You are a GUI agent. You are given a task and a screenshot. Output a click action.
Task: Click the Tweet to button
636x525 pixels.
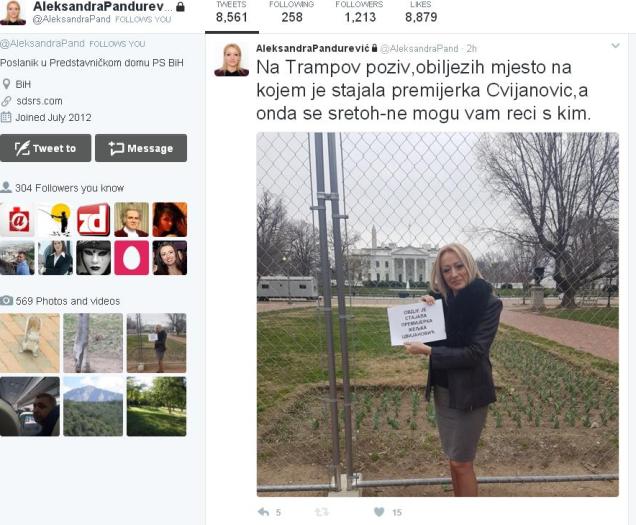pos(45,148)
